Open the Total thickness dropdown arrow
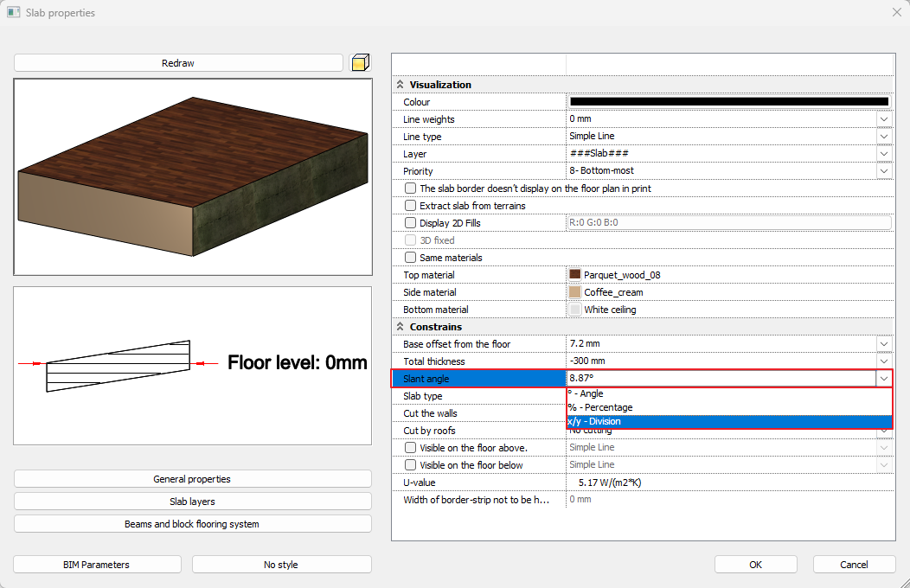The image size is (910, 588). [x=884, y=361]
